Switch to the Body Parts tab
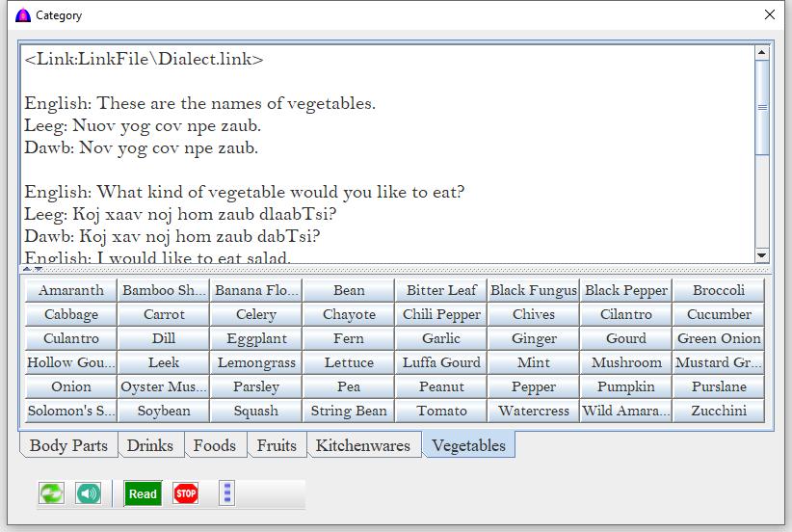This screenshot has width=792, height=532. tap(67, 445)
